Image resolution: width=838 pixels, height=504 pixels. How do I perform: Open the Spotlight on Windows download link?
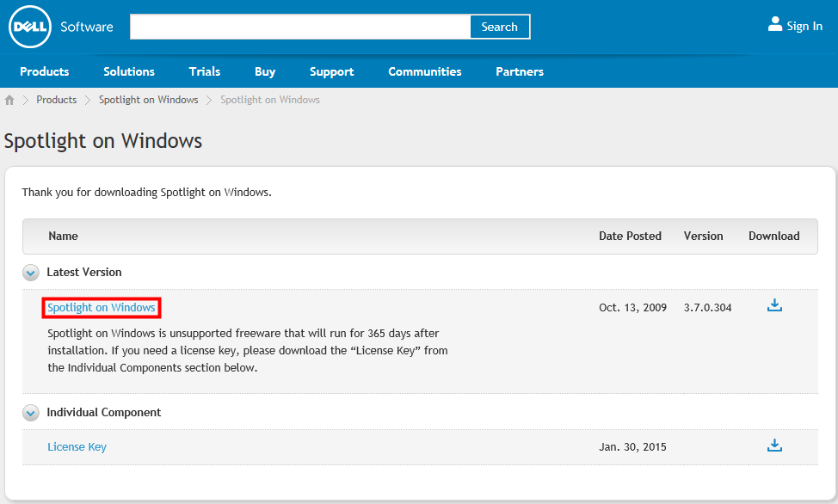pyautogui.click(x=102, y=308)
